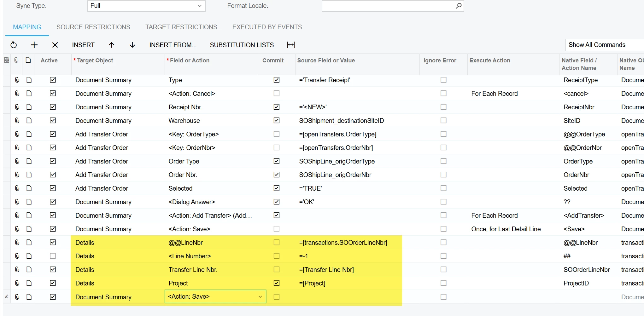
Task: Toggle the Ignore Error checkbox for the Receipt Nbr. row
Action: (x=443, y=107)
